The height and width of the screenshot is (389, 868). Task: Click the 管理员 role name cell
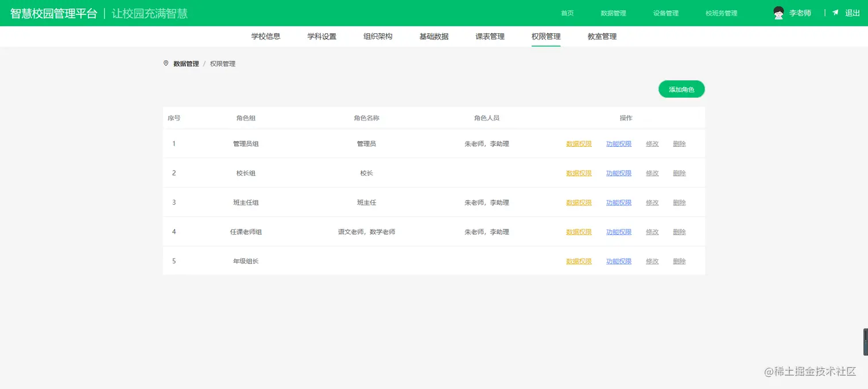point(366,144)
